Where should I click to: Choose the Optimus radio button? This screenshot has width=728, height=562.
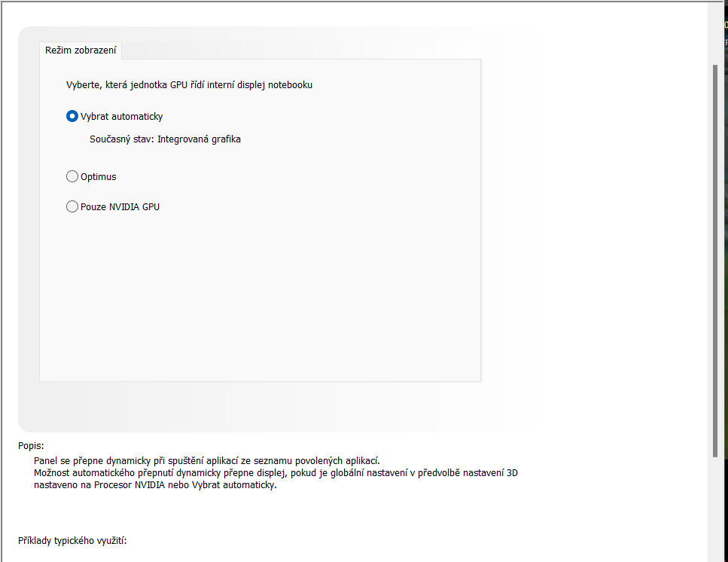pyautogui.click(x=72, y=177)
